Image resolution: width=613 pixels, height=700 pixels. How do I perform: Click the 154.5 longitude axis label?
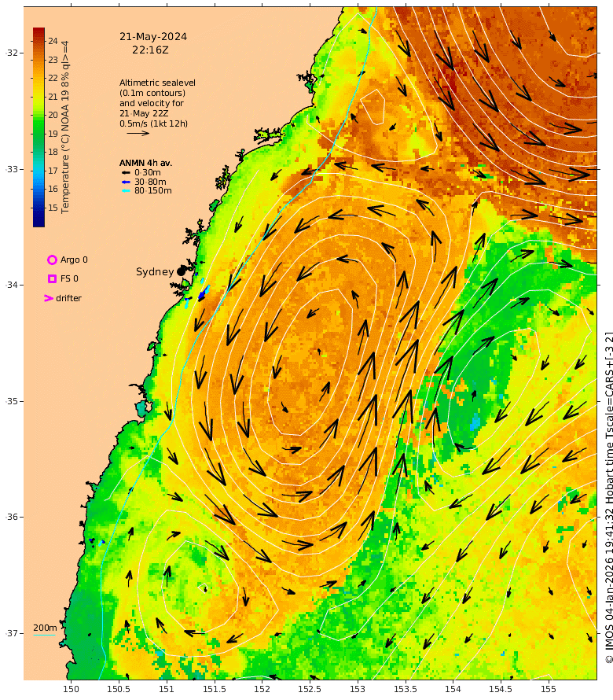[501, 689]
